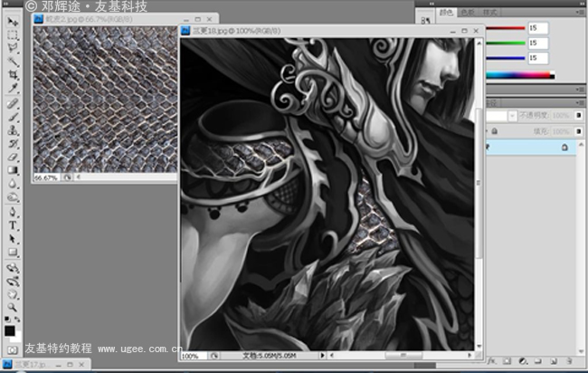588x373 pixels.
Task: Select the Clone Stamp tool
Action: coord(13,130)
